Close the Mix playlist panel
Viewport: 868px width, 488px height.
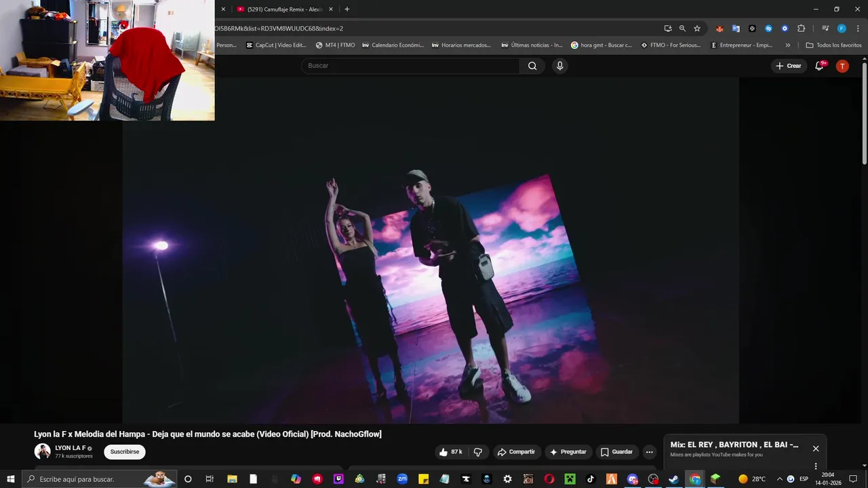(816, 449)
